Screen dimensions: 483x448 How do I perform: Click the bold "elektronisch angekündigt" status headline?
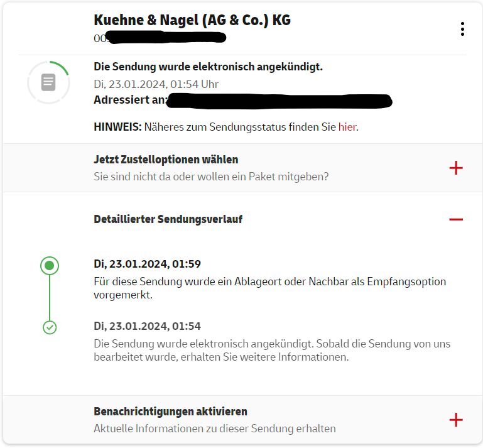click(208, 67)
